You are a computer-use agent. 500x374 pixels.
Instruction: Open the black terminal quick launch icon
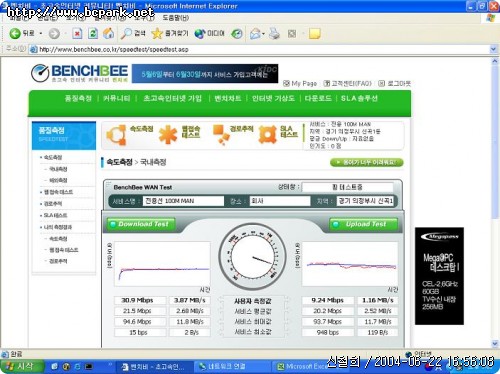tap(89, 366)
